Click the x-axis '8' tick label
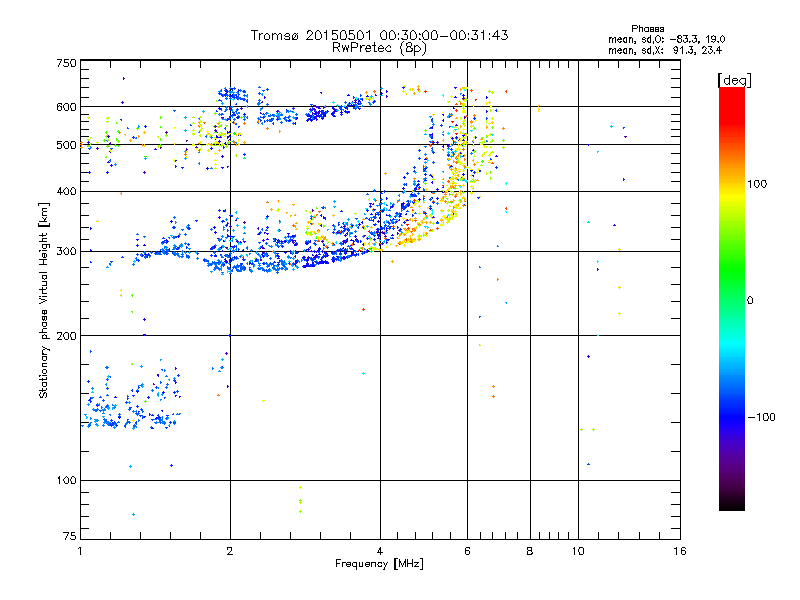 tap(530, 551)
